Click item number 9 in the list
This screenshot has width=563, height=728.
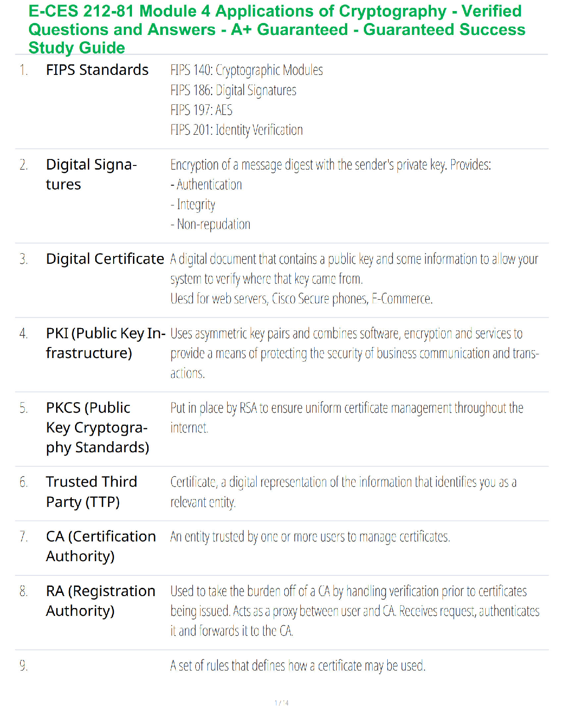pyautogui.click(x=23, y=665)
